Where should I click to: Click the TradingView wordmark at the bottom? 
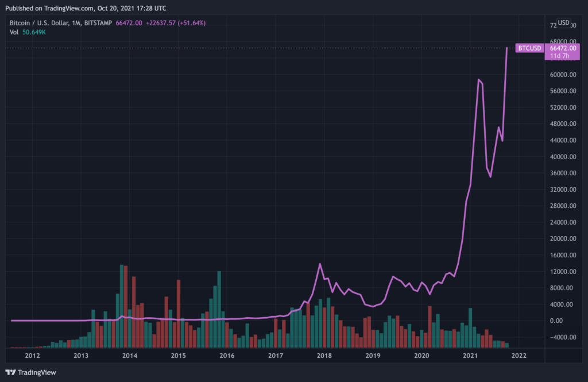tap(37, 372)
